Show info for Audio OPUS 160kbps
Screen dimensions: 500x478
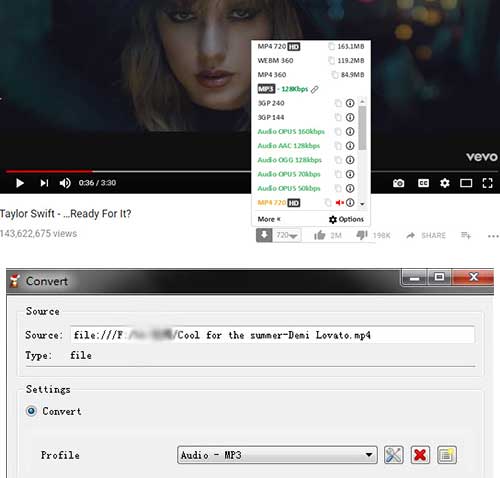point(350,132)
